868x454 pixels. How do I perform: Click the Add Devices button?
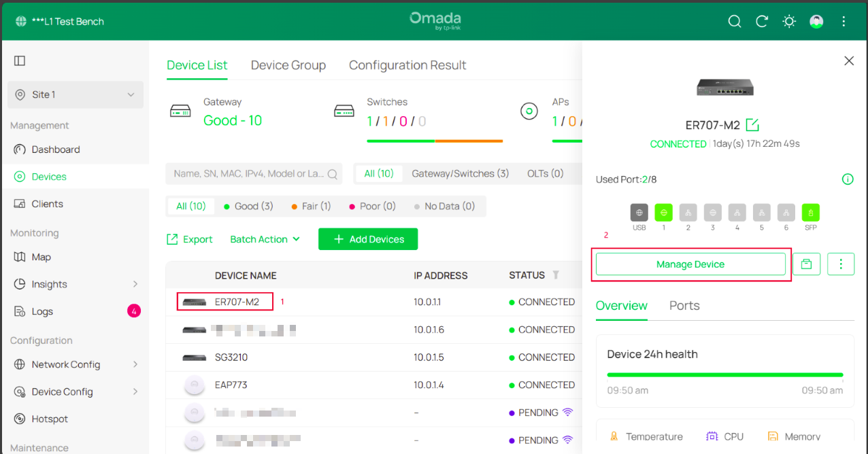click(x=368, y=239)
